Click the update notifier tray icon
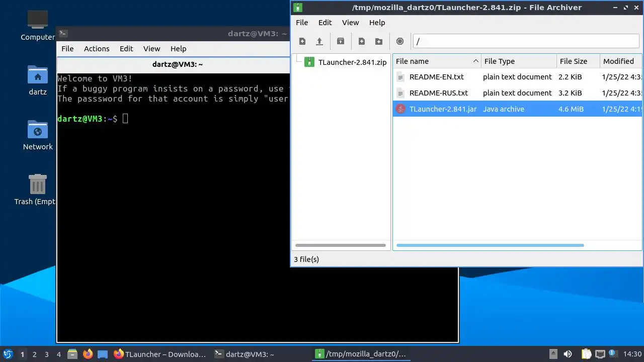The height and width of the screenshot is (362, 644). [613, 353]
